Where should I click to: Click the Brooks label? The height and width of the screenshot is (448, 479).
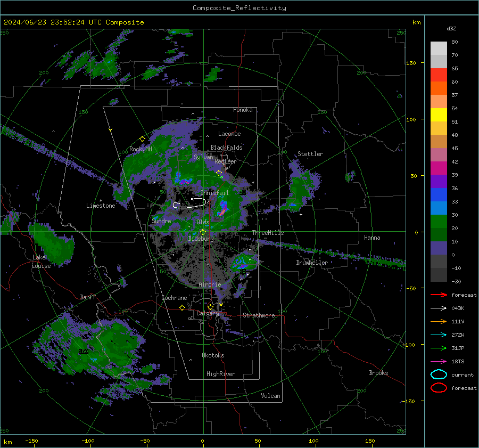coord(378,373)
